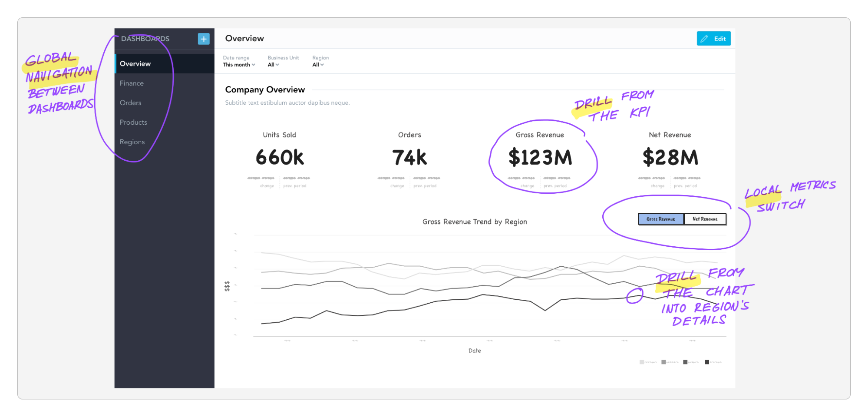Drill into the Gross Revenue $123M KPI
The image size is (868, 417).
click(540, 157)
